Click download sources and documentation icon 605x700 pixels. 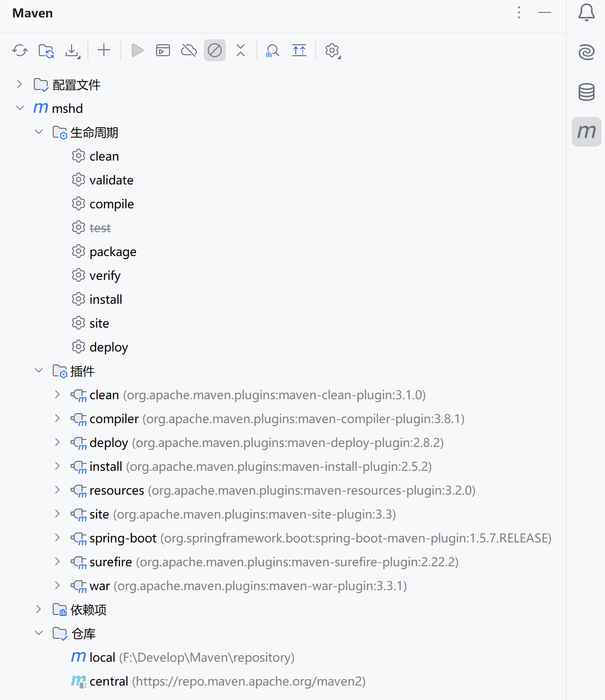[x=73, y=50]
